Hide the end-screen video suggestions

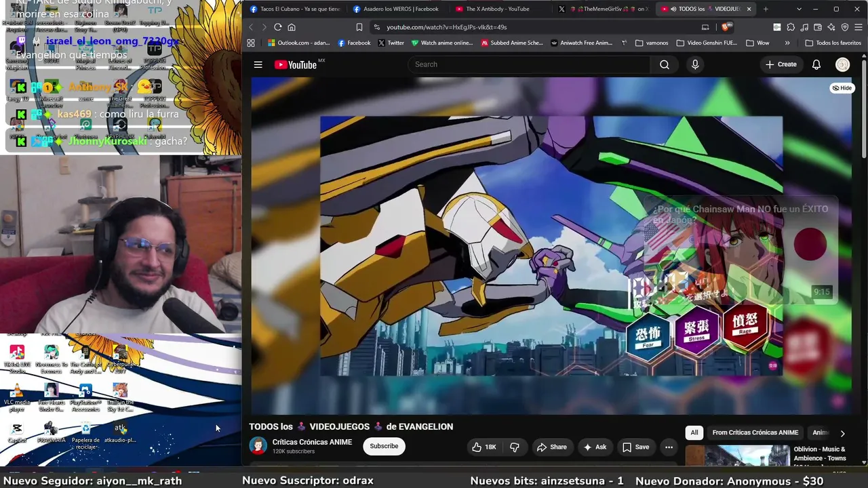[x=842, y=88]
